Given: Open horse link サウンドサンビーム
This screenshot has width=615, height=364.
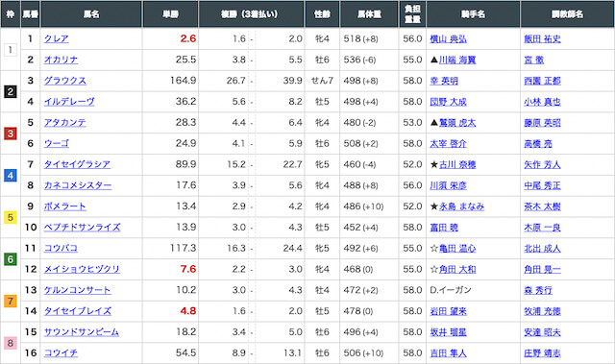Looking at the screenshot, I should coord(82,332).
